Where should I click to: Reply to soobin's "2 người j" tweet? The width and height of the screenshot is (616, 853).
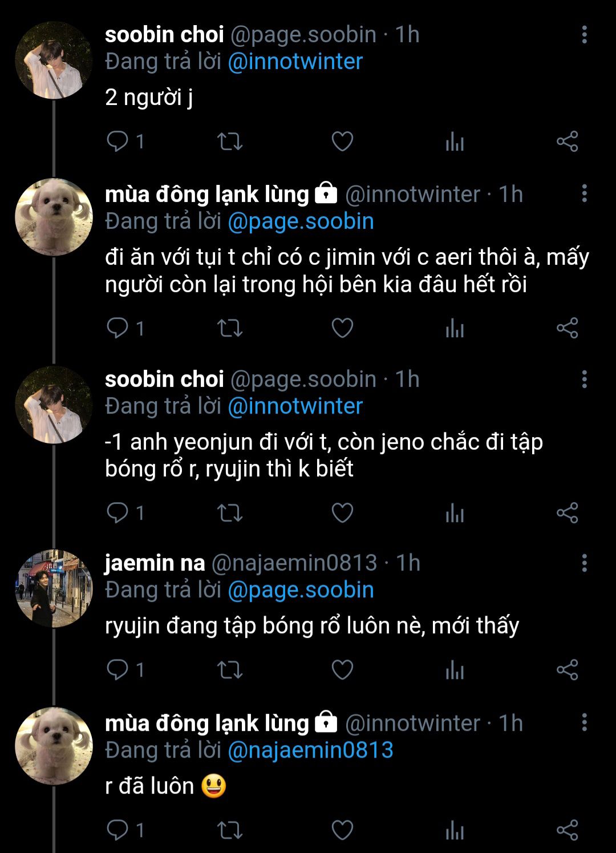[118, 141]
